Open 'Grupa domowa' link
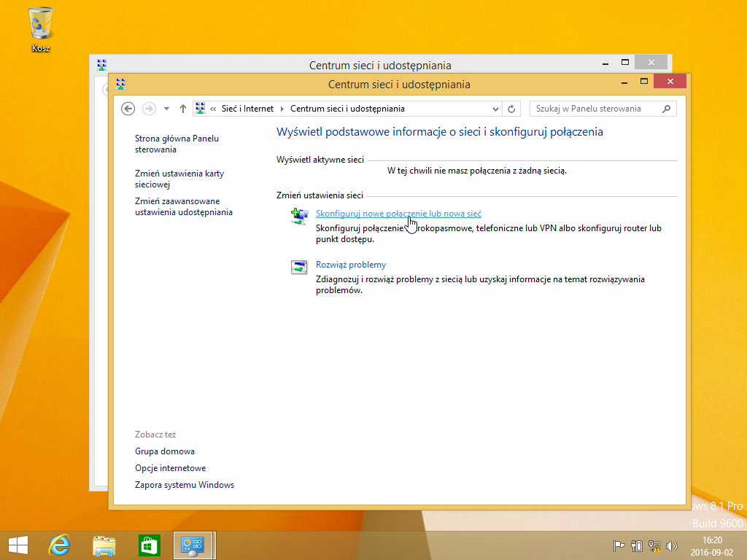The image size is (747, 560). pyautogui.click(x=164, y=451)
